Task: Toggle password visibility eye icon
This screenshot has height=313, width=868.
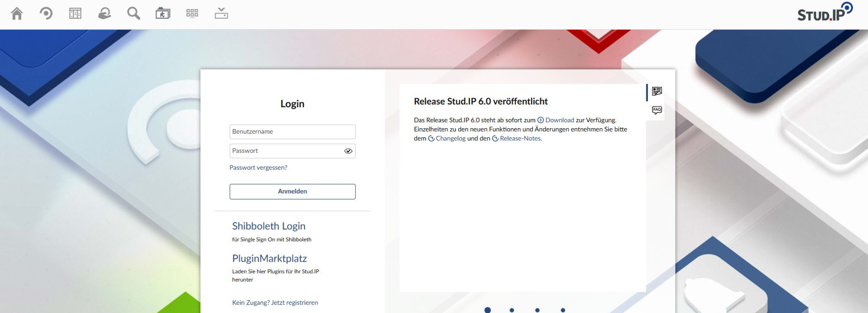Action: click(348, 151)
